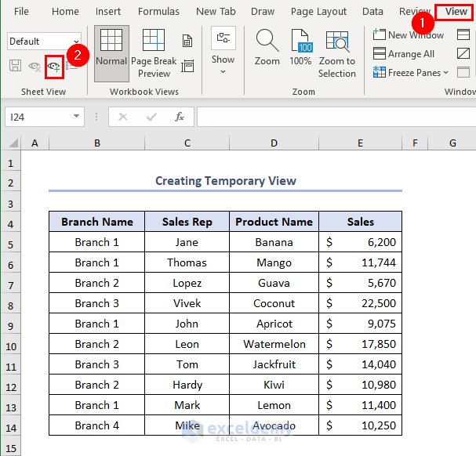The image size is (476, 456).
Task: Select the cell containing Hardy
Action: [x=187, y=385]
